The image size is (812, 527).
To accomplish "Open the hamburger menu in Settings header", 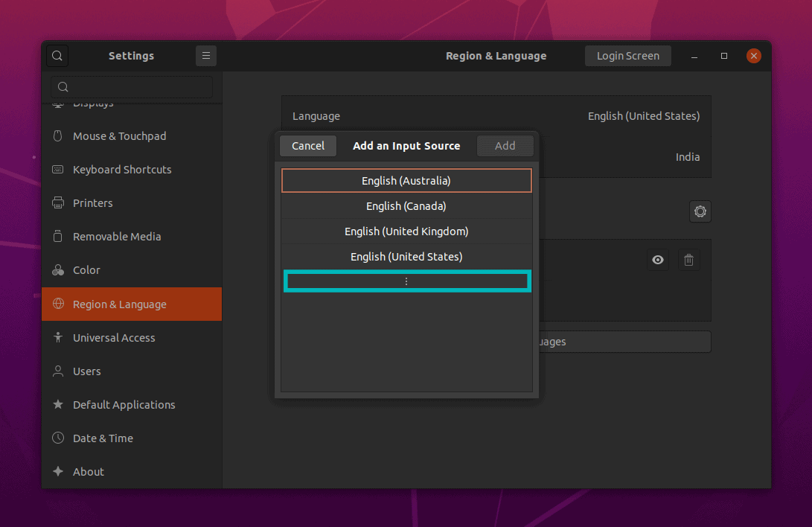I will (206, 56).
